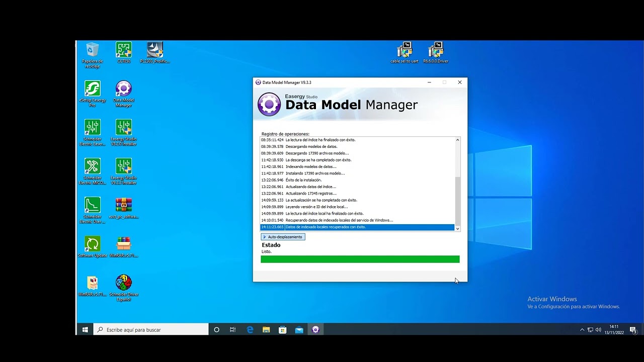Select log entry 'Indexando modelos de datos...'
Image resolution: width=644 pixels, height=362 pixels.
(x=357, y=166)
